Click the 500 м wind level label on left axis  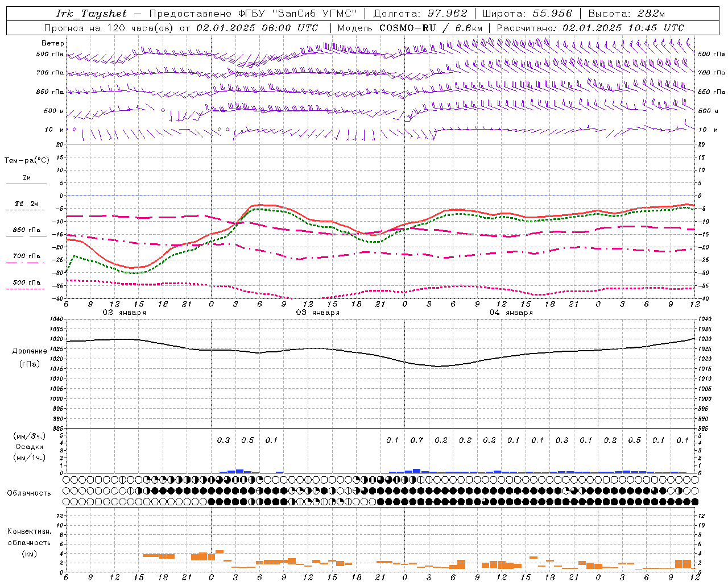click(x=54, y=111)
